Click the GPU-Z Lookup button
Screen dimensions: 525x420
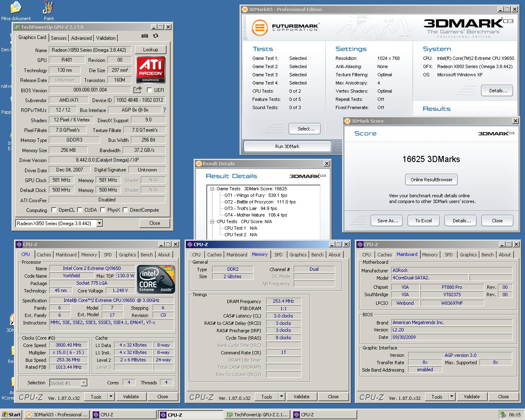coord(151,50)
